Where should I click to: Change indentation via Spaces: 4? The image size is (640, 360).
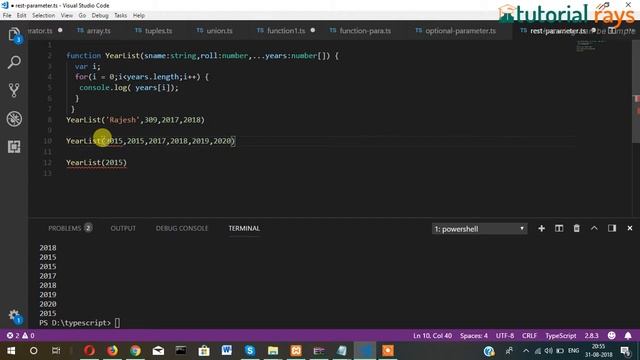click(x=473, y=336)
